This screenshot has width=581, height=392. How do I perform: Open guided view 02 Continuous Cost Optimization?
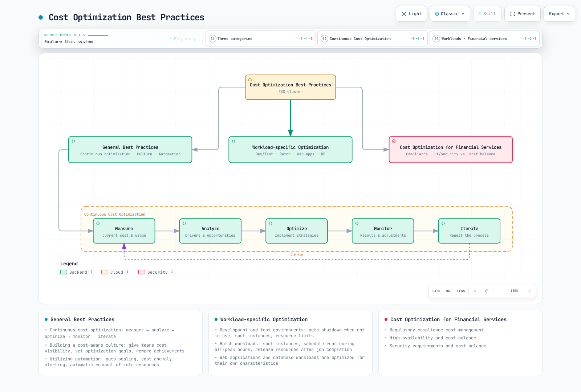pos(373,38)
